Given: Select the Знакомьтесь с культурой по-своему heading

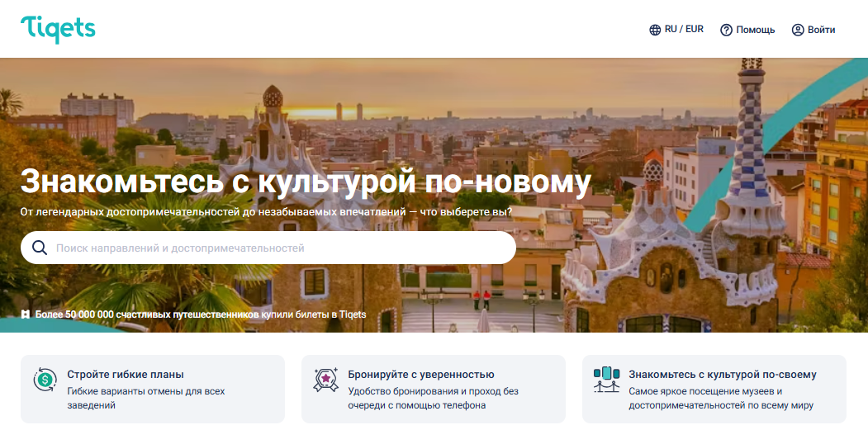Looking at the screenshot, I should (723, 375).
